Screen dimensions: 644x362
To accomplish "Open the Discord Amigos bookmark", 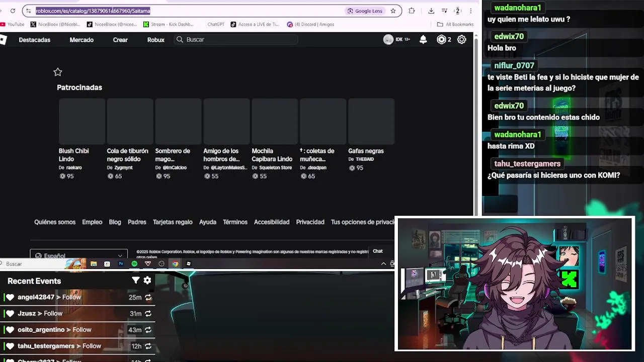I will pos(310,24).
